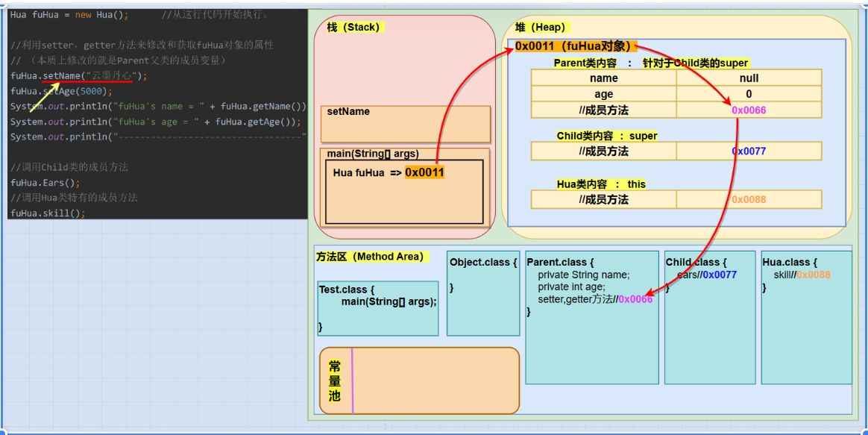Select the main(String[] args) stack frame label

pyautogui.click(x=373, y=154)
